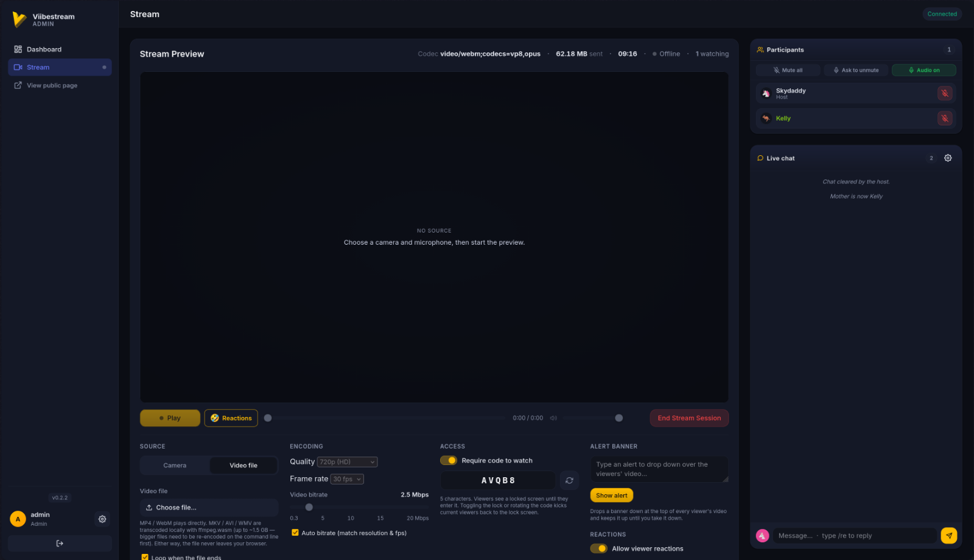The width and height of the screenshot is (974, 560).
Task: Click the Stream camera icon in sidebar
Action: click(18, 68)
